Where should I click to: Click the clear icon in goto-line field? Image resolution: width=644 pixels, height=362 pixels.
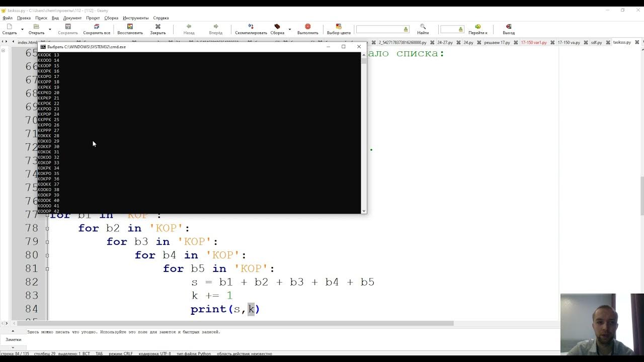coord(460,29)
